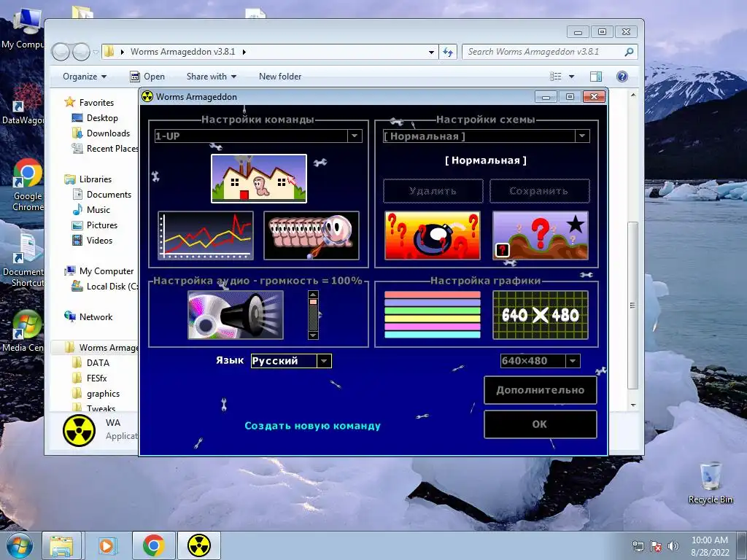Click the volume slider up arrow
The height and width of the screenshot is (560, 747).
point(313,295)
